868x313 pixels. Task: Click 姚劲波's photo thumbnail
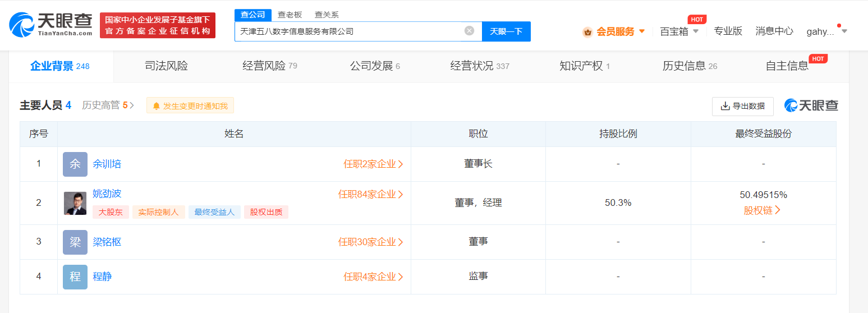point(75,203)
